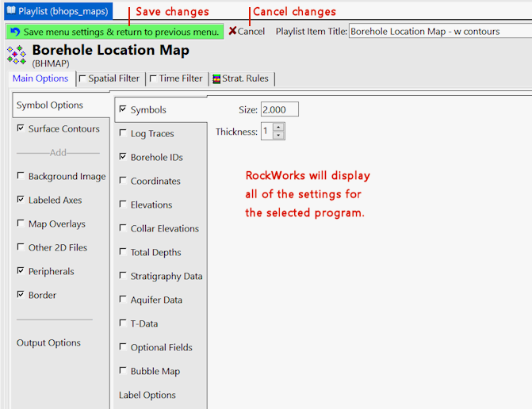The width and height of the screenshot is (532, 409).
Task: Click the red X Cancel icon
Action: pos(232,32)
